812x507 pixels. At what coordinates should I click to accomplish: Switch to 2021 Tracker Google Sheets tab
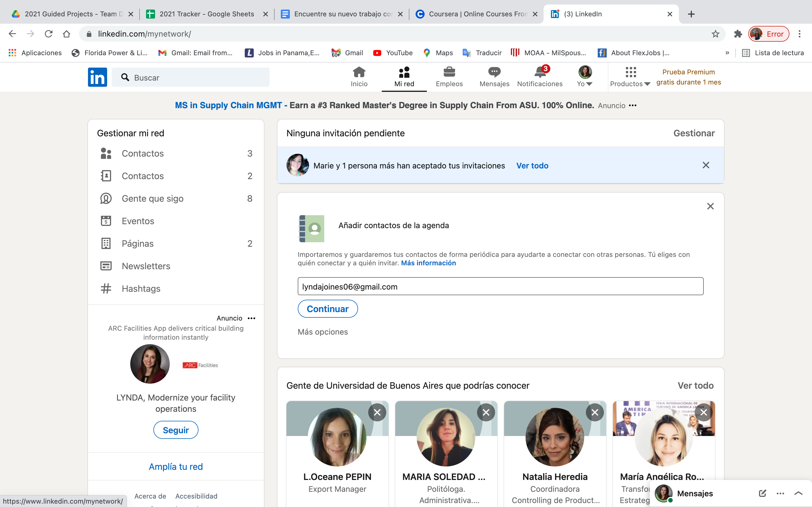tap(206, 14)
